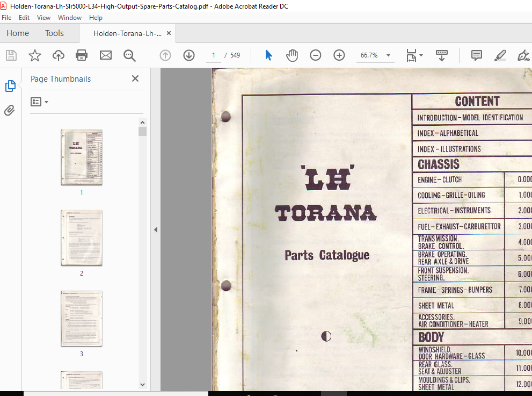Switch to the Tools tab
The image size is (532, 396).
pos(54,33)
